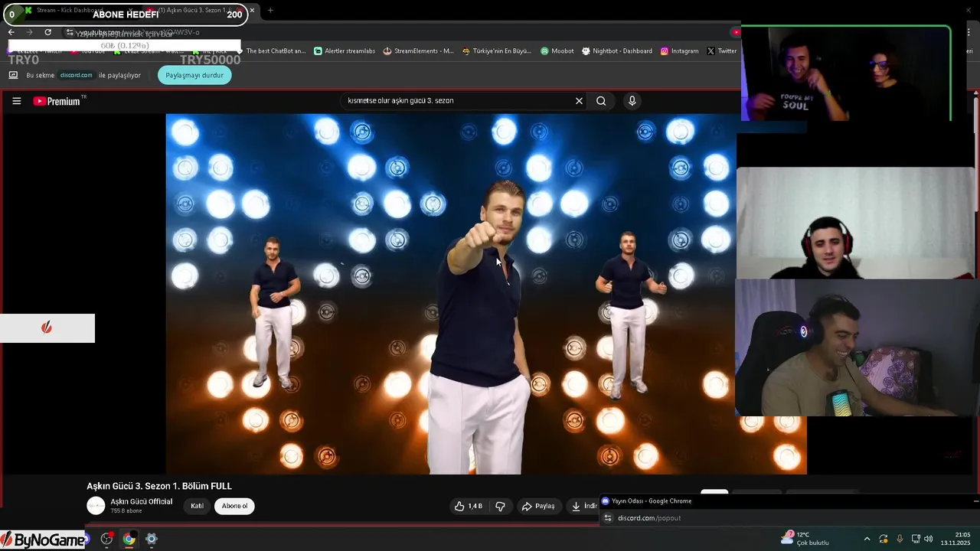This screenshot has width=980, height=551.
Task: Open Chrome from the taskbar
Action: click(x=129, y=539)
